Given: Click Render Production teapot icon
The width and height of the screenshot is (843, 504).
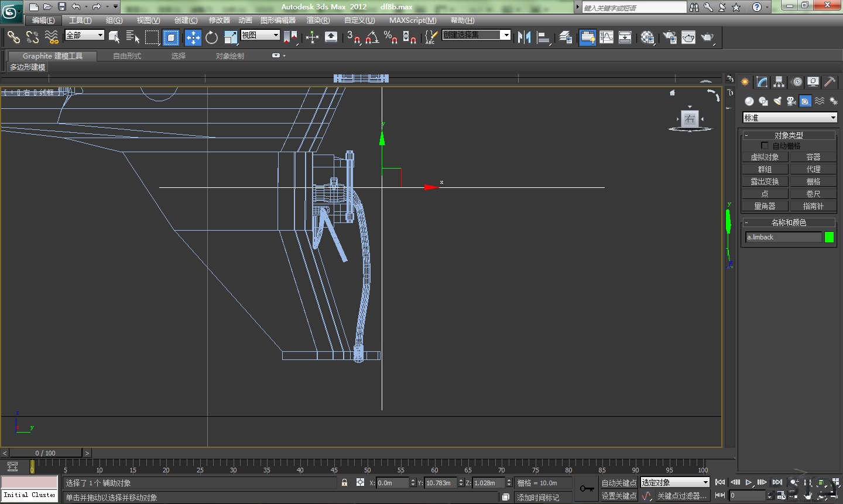Looking at the screenshot, I should tap(708, 37).
